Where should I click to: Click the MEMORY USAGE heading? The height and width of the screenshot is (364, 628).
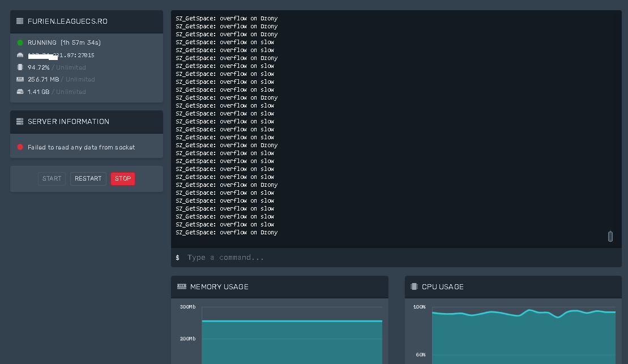pos(219,286)
